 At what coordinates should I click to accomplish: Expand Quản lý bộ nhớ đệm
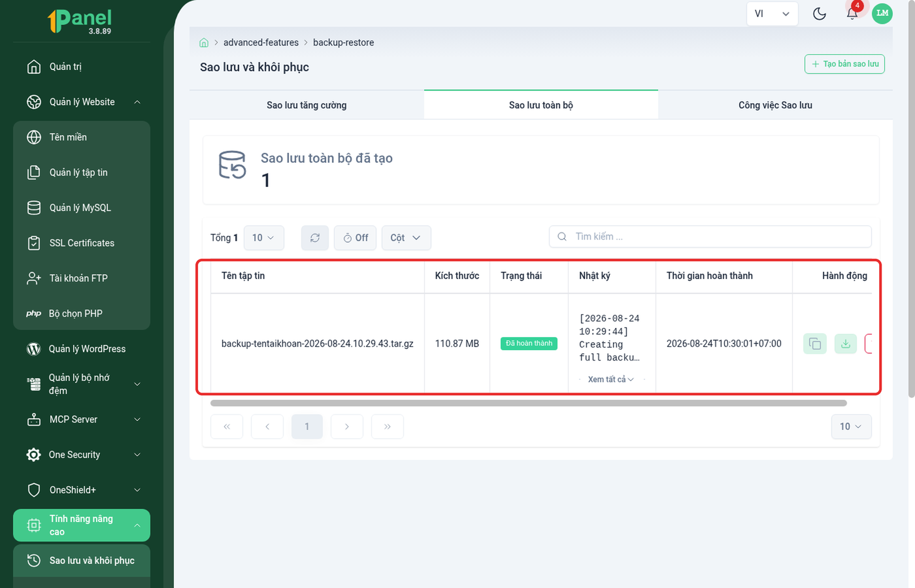82,384
